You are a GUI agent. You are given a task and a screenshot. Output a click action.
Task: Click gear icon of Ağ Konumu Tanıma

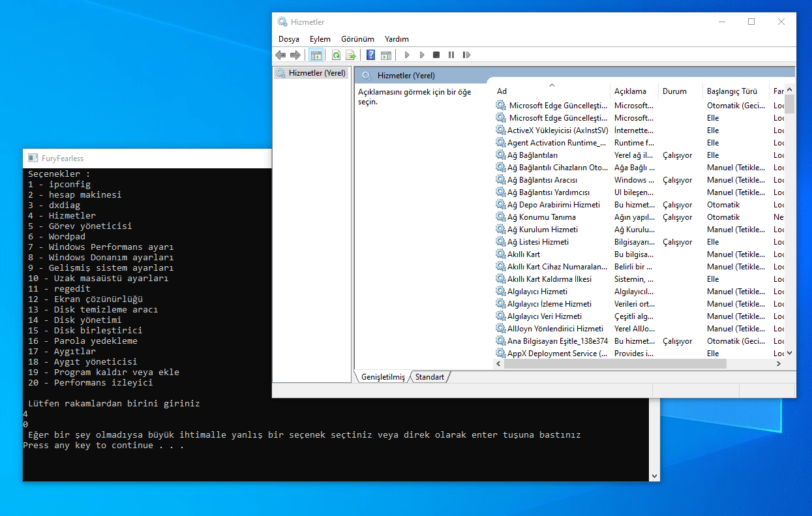click(500, 217)
